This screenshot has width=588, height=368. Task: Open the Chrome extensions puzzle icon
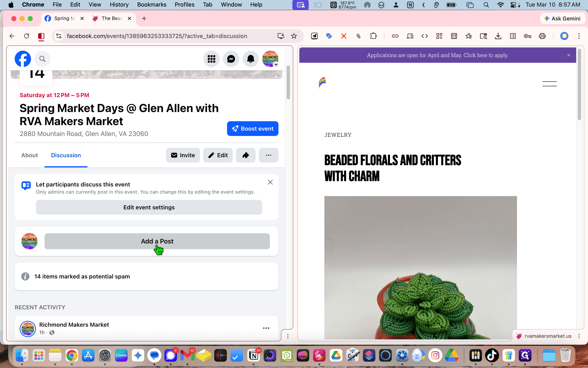[x=373, y=36]
